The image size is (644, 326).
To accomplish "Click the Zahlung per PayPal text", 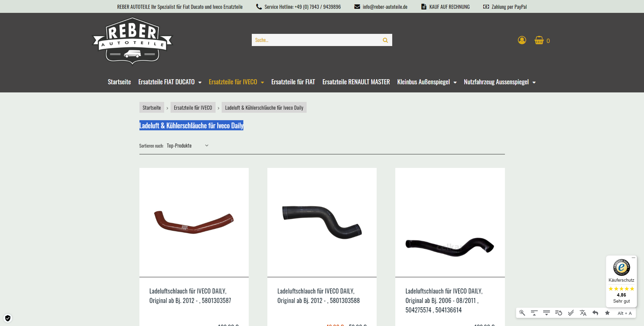I will [509, 7].
